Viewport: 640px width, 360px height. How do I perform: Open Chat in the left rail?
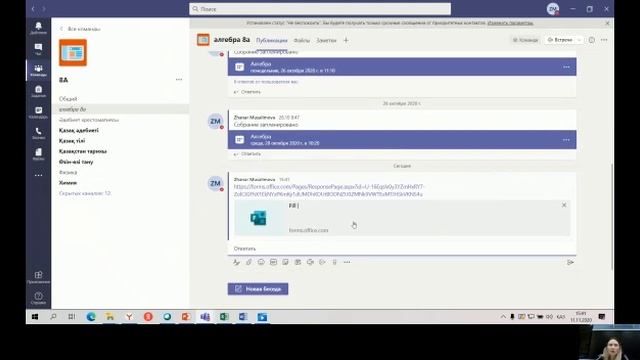38,49
